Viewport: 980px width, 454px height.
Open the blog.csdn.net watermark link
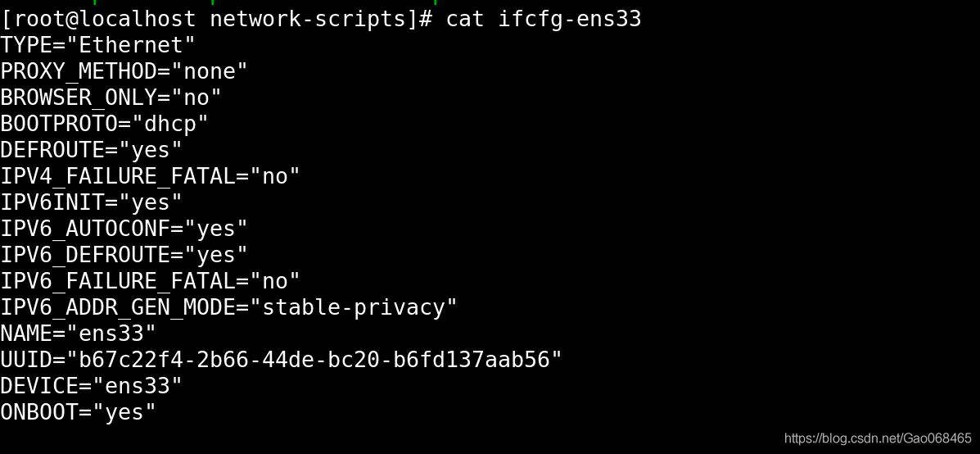coord(878,438)
